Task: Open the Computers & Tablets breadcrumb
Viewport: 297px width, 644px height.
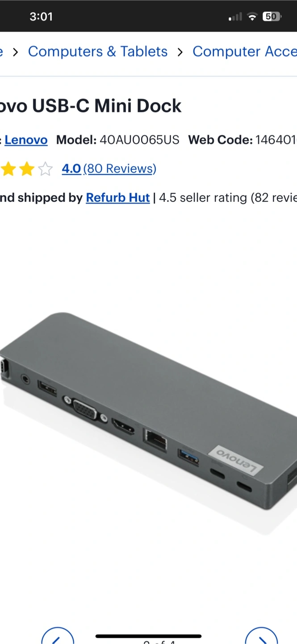Action: point(98,51)
